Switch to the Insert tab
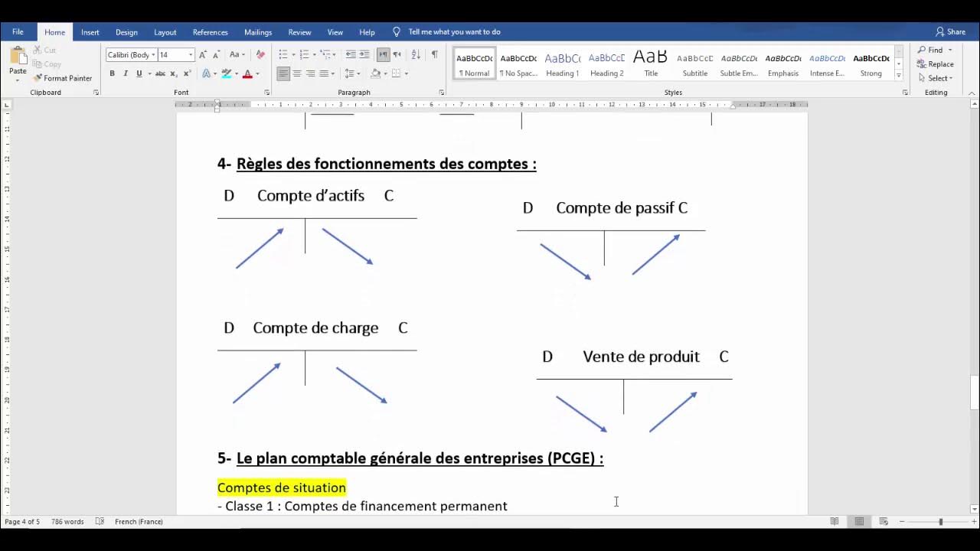 (x=90, y=32)
